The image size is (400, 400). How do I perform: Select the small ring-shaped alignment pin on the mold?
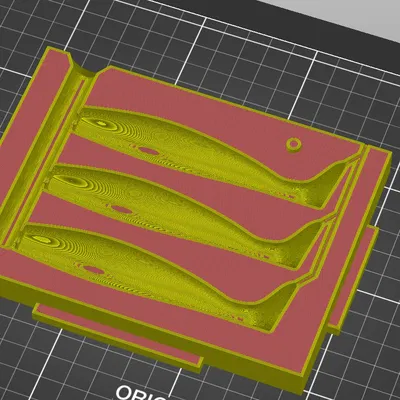(x=294, y=145)
